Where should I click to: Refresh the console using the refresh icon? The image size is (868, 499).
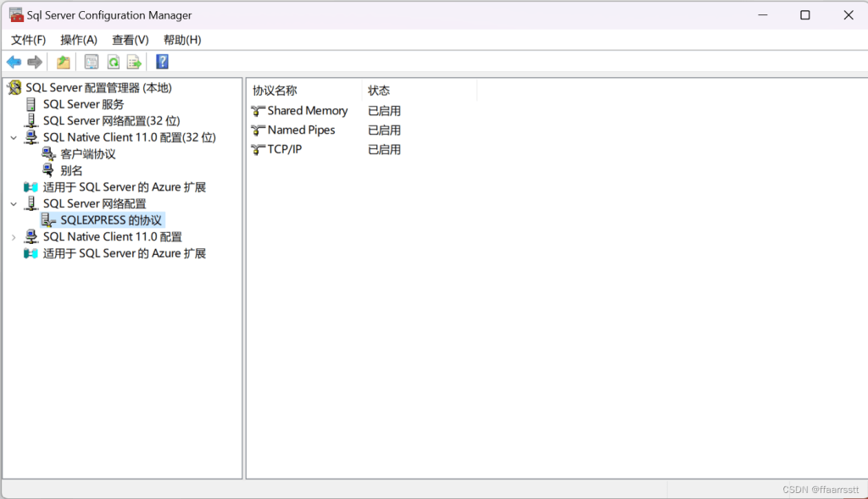click(114, 61)
